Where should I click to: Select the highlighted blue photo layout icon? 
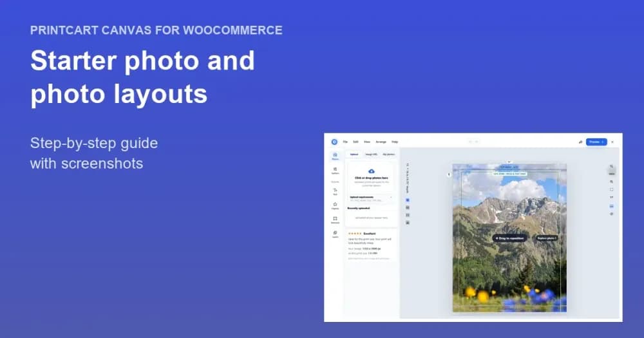(408, 200)
